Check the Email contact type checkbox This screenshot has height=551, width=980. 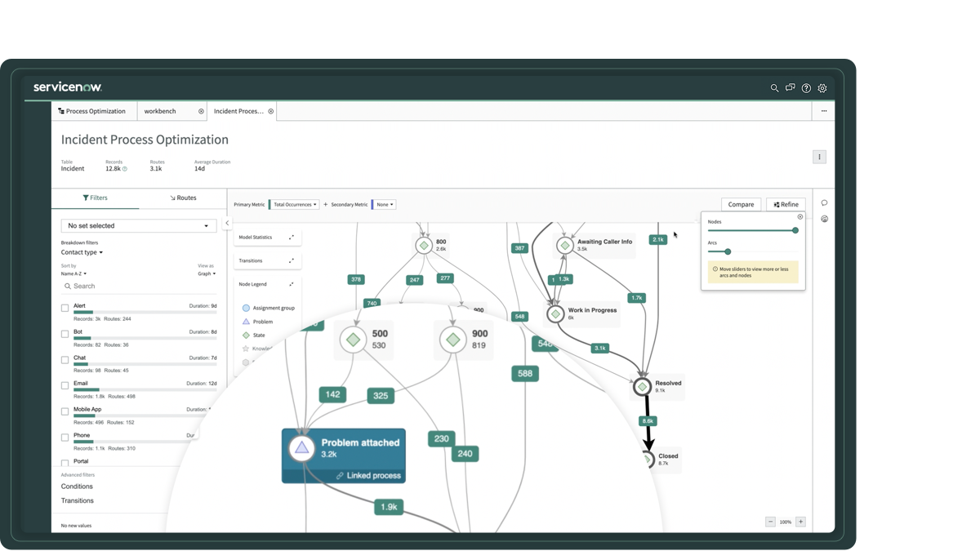(x=65, y=385)
